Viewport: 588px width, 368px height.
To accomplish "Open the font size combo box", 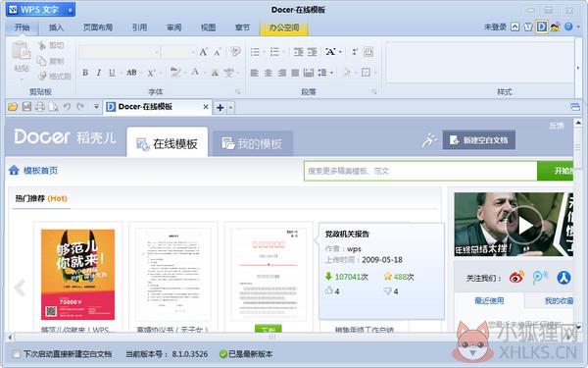I will 179,52.
